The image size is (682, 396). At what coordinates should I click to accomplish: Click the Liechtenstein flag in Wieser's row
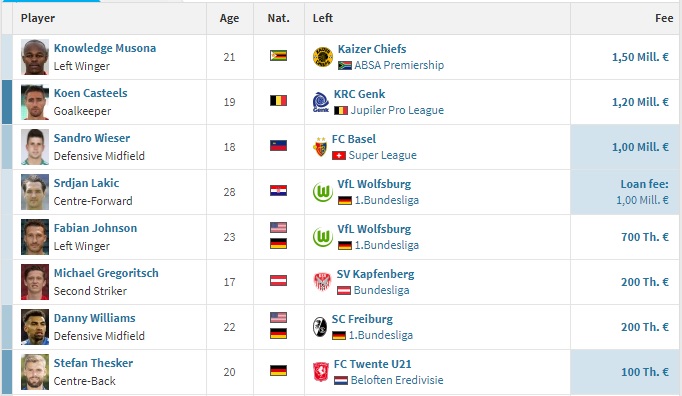[278, 146]
